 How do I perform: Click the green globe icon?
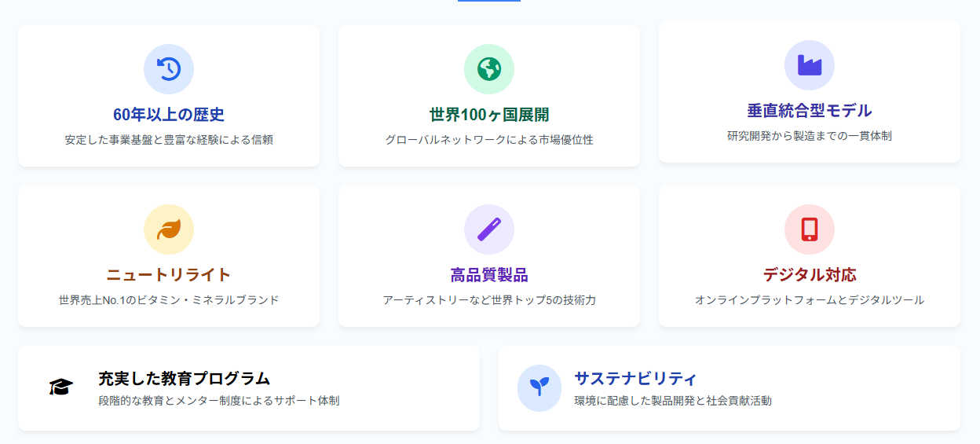coord(489,69)
